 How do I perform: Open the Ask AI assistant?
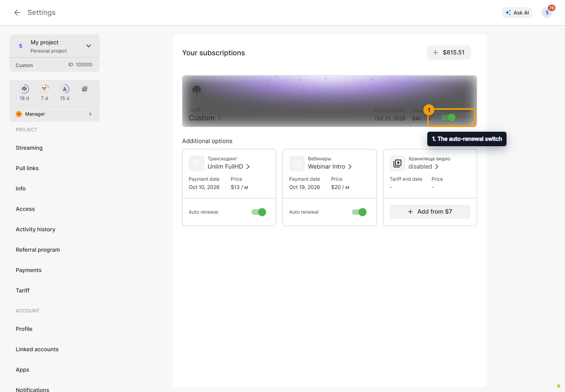pyautogui.click(x=517, y=13)
